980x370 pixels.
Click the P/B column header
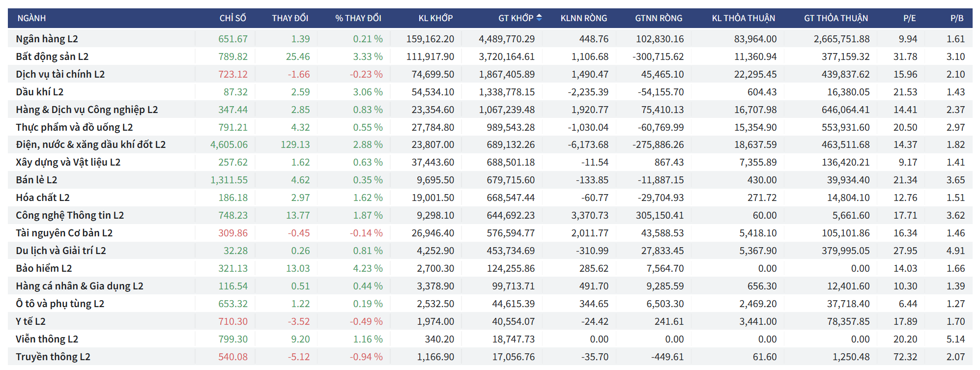[x=956, y=18]
